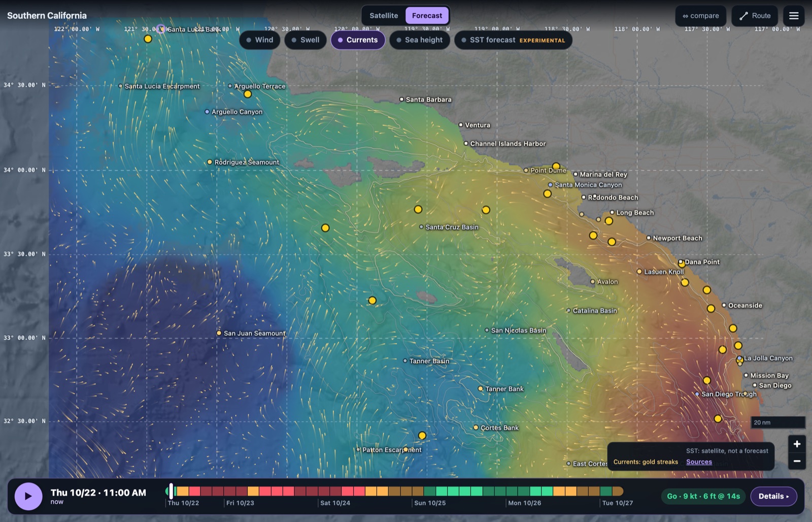Enable the Swell layer
The image size is (812, 522).
[x=305, y=40]
